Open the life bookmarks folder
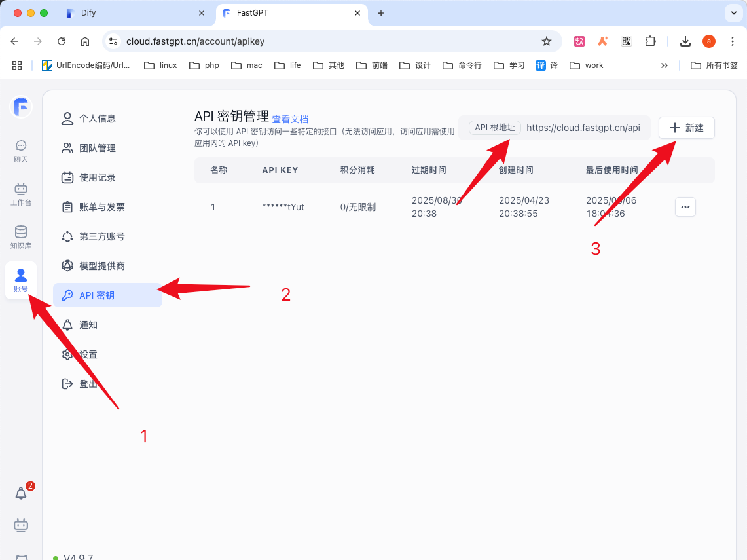Image resolution: width=747 pixels, height=560 pixels. pos(288,65)
